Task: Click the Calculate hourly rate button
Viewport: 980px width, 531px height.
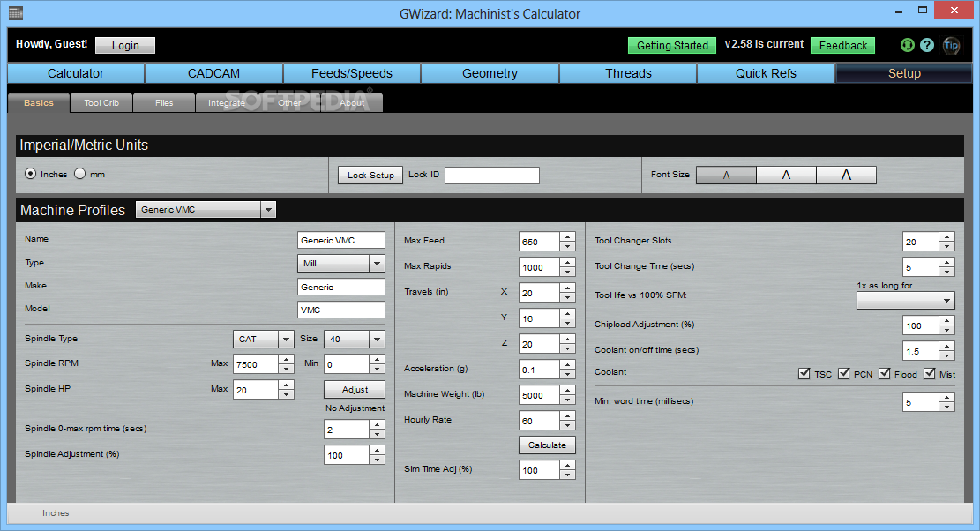Action: click(x=547, y=445)
